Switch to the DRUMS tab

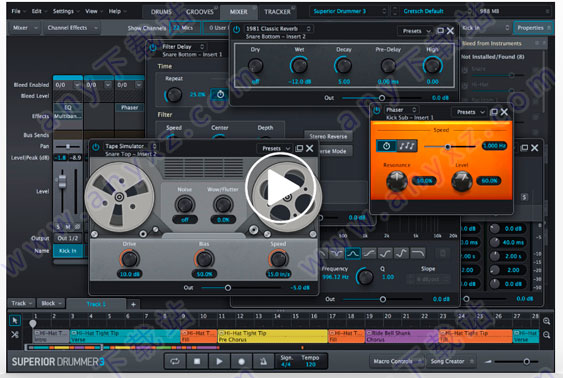coord(161,12)
